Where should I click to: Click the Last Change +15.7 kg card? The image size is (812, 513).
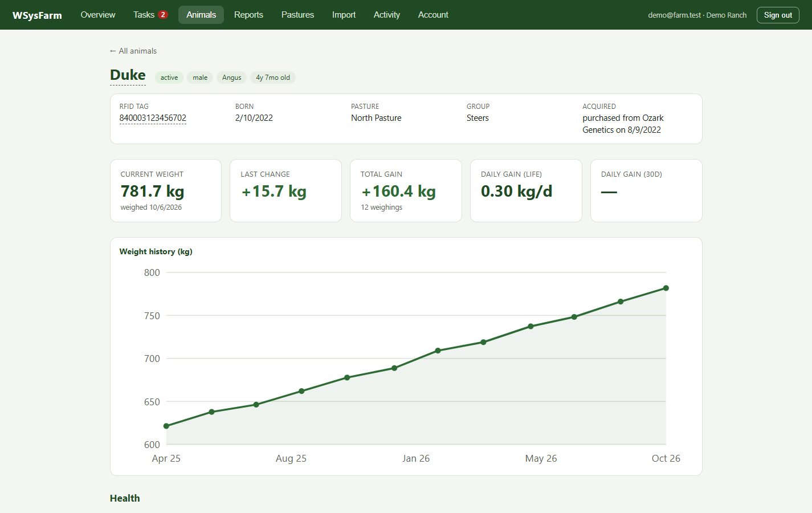point(285,190)
